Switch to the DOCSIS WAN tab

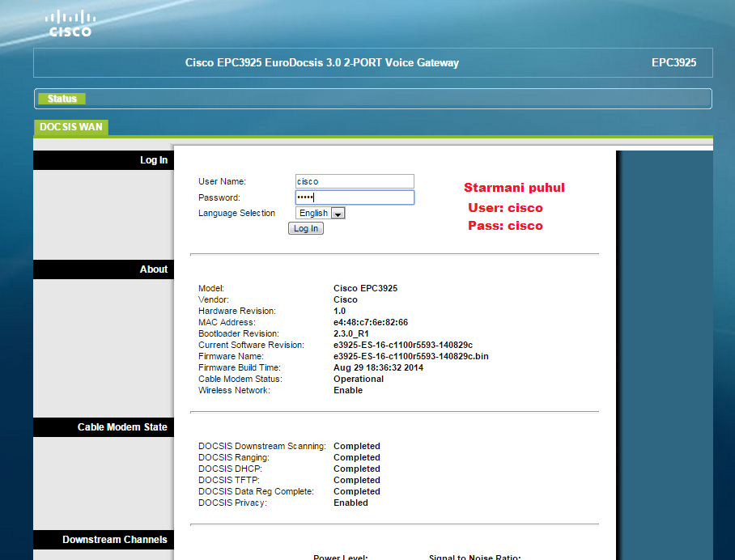tap(71, 127)
